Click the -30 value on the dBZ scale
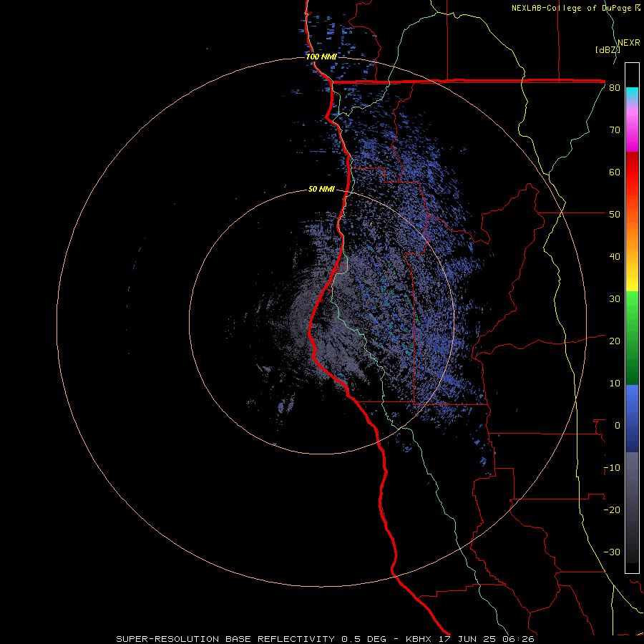Viewport: 644px width, 644px height. click(x=612, y=552)
